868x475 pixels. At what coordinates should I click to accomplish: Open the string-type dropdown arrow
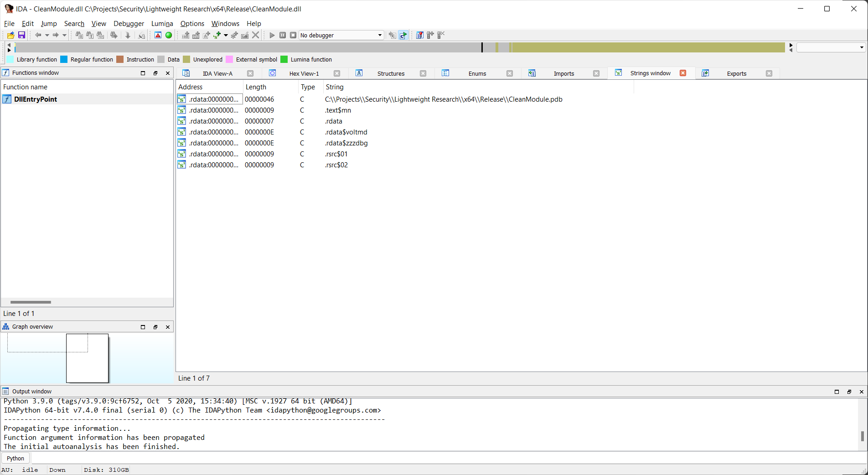226,35
